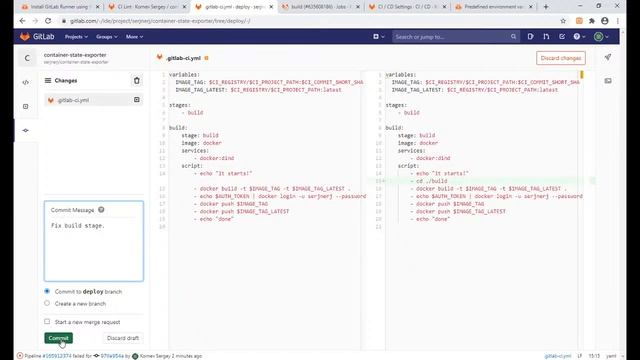Select 'Commit to deploy branch' radio
The height and width of the screenshot is (360, 640).
pyautogui.click(x=47, y=291)
